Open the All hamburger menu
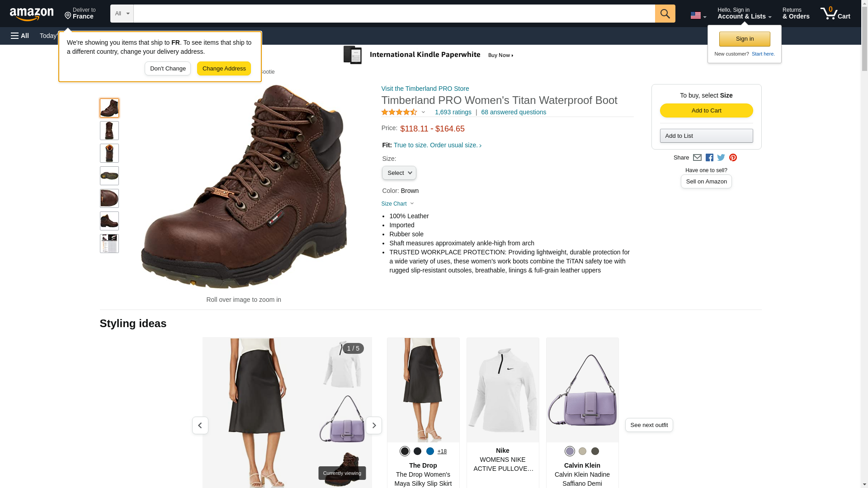This screenshot has height=488, width=868. click(x=20, y=36)
